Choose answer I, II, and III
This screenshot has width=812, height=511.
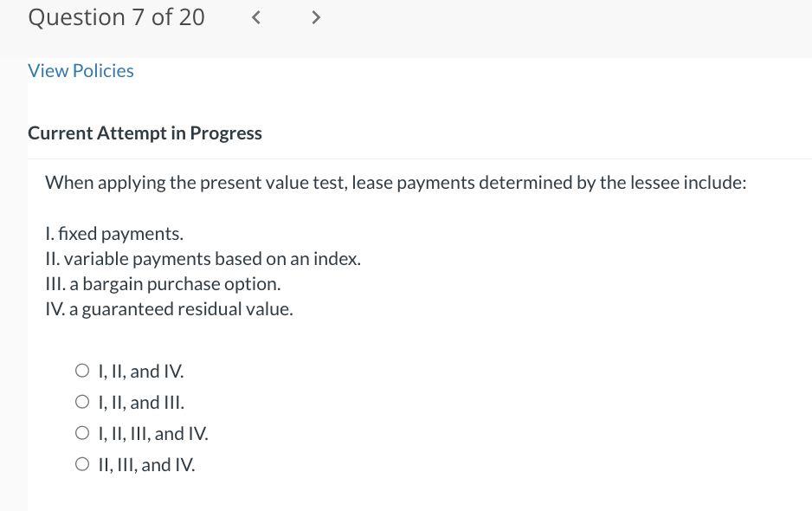coord(81,401)
